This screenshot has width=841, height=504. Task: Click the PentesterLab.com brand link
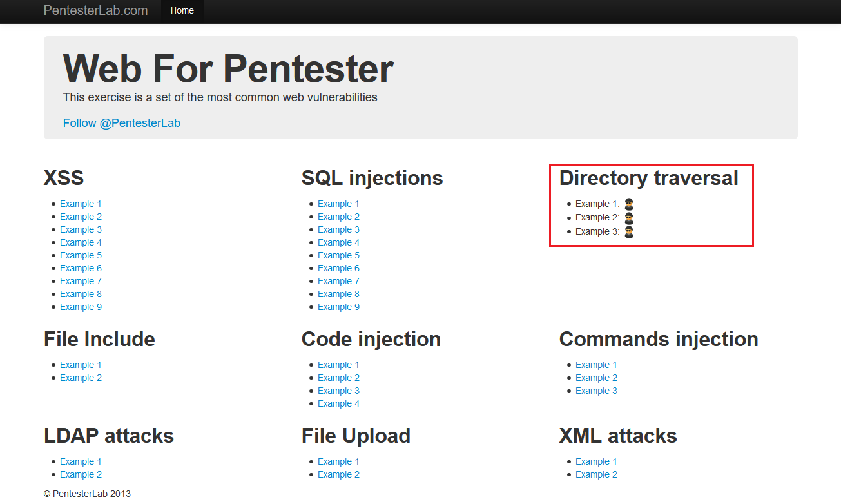point(95,10)
